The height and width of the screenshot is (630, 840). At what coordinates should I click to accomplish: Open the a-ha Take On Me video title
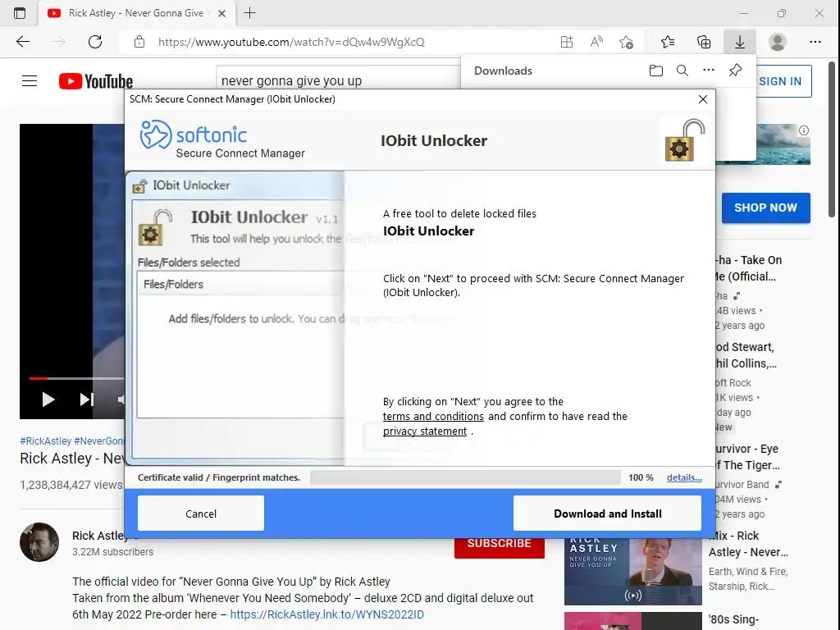pos(750,268)
